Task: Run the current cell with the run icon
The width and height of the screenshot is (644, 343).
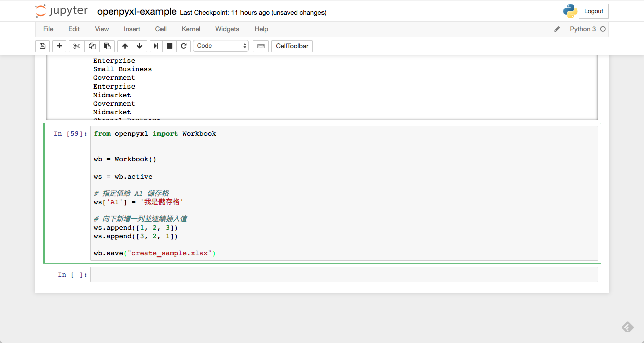Action: 155,46
